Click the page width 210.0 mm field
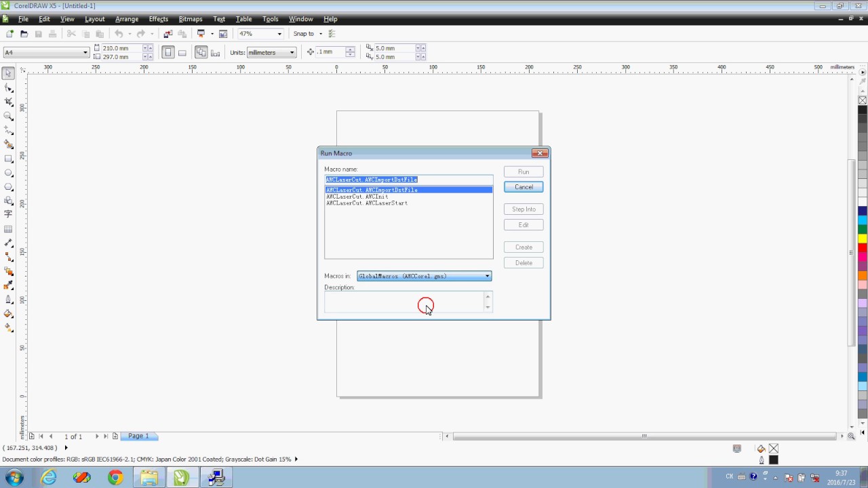The height and width of the screenshot is (488, 868). [x=121, y=48]
